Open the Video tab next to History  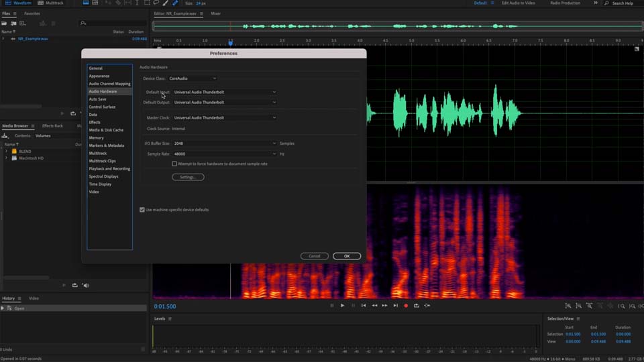pyautogui.click(x=34, y=298)
